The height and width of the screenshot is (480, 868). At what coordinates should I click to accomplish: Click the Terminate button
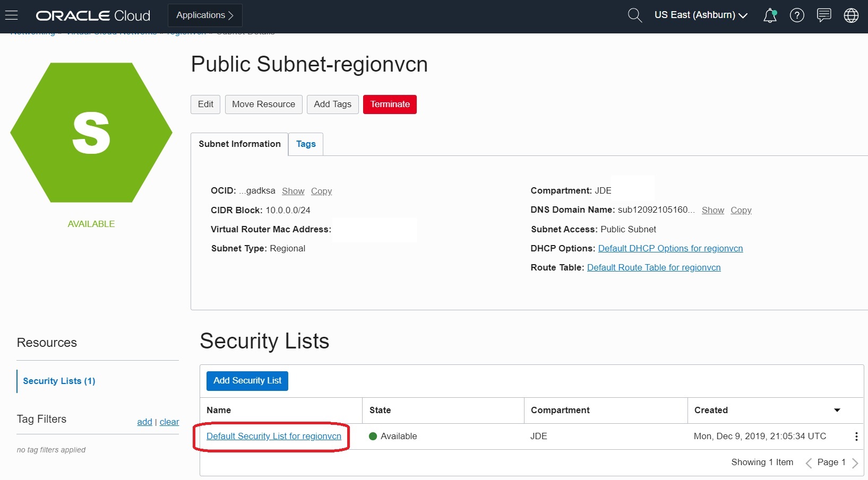390,104
